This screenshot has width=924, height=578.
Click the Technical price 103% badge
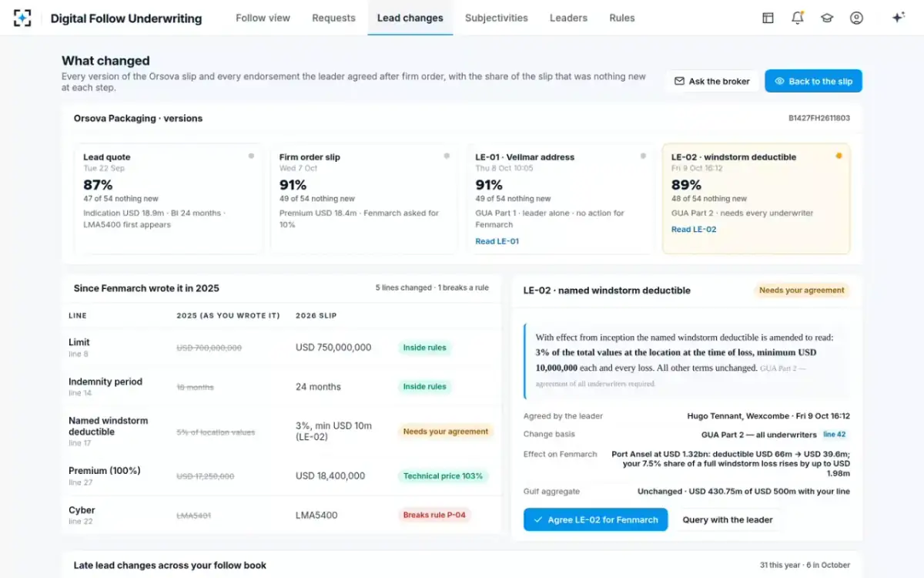(x=443, y=476)
